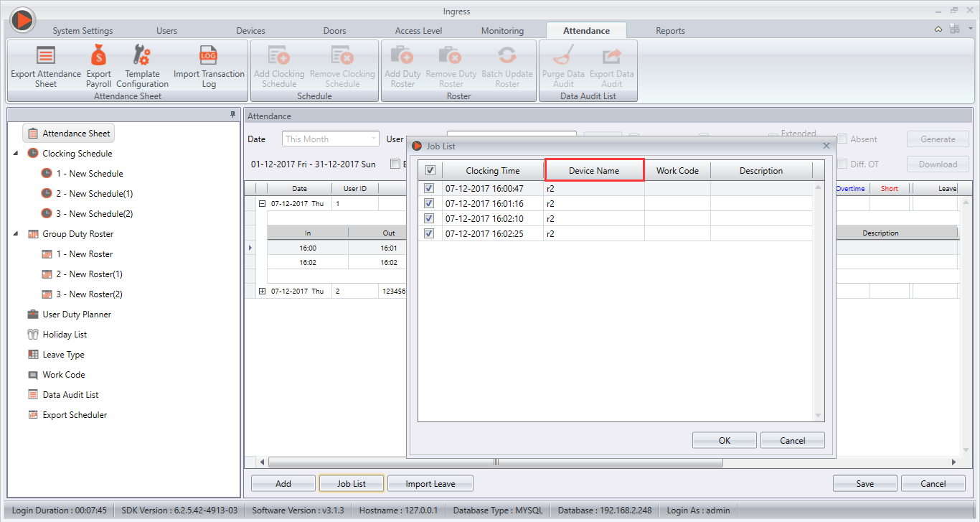
Task: Click the Export Data Audit icon
Action: pyautogui.click(x=612, y=55)
